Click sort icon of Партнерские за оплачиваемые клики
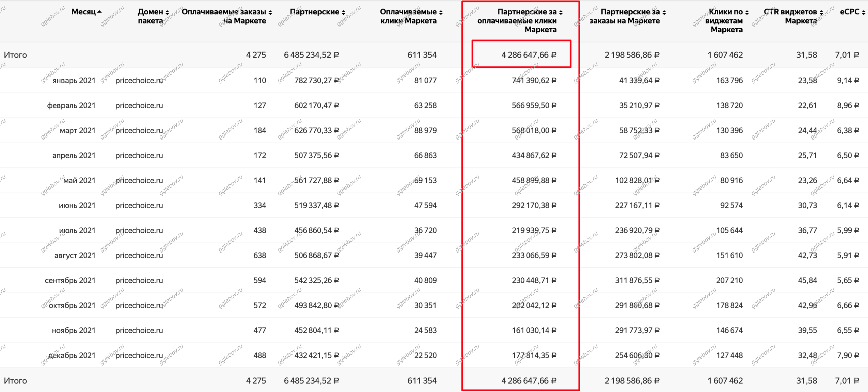The image size is (868, 392). coord(561,12)
